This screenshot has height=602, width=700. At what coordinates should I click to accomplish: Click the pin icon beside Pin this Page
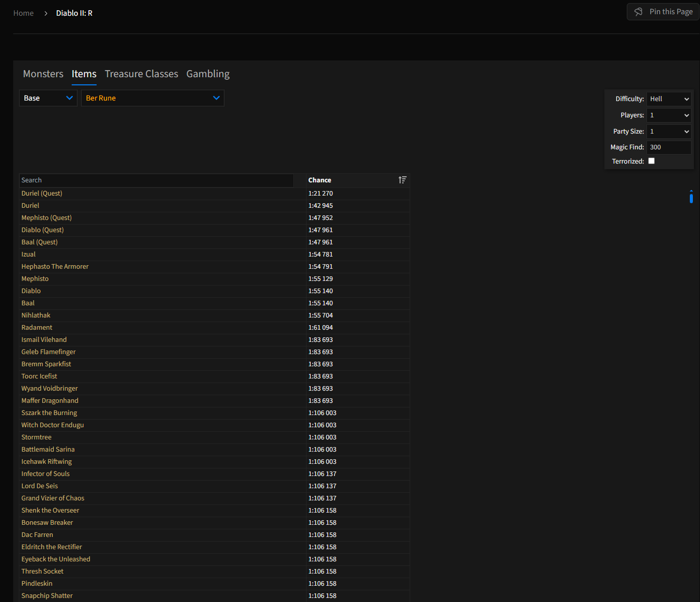pos(638,12)
